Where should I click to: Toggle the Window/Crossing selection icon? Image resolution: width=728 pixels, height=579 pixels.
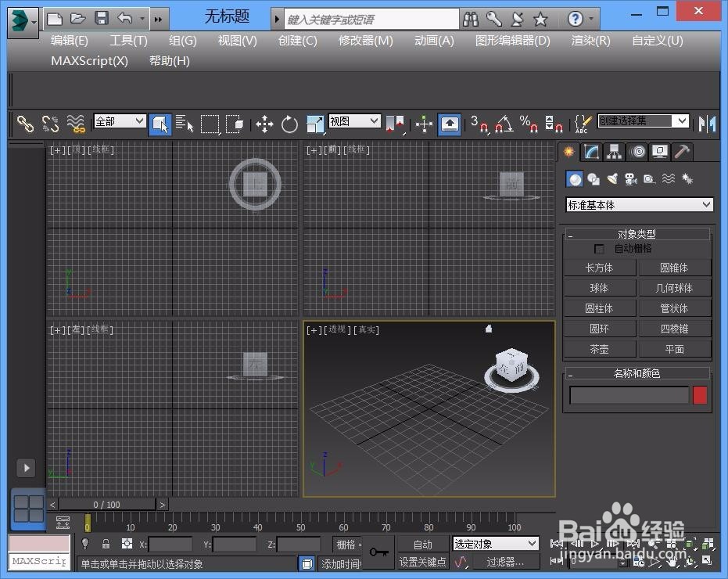(x=235, y=124)
